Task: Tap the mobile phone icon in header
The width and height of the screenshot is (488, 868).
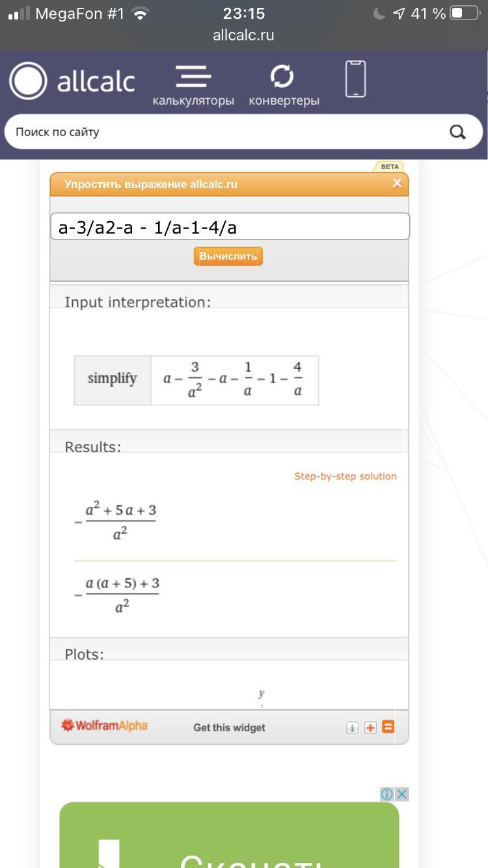Action: tap(355, 79)
